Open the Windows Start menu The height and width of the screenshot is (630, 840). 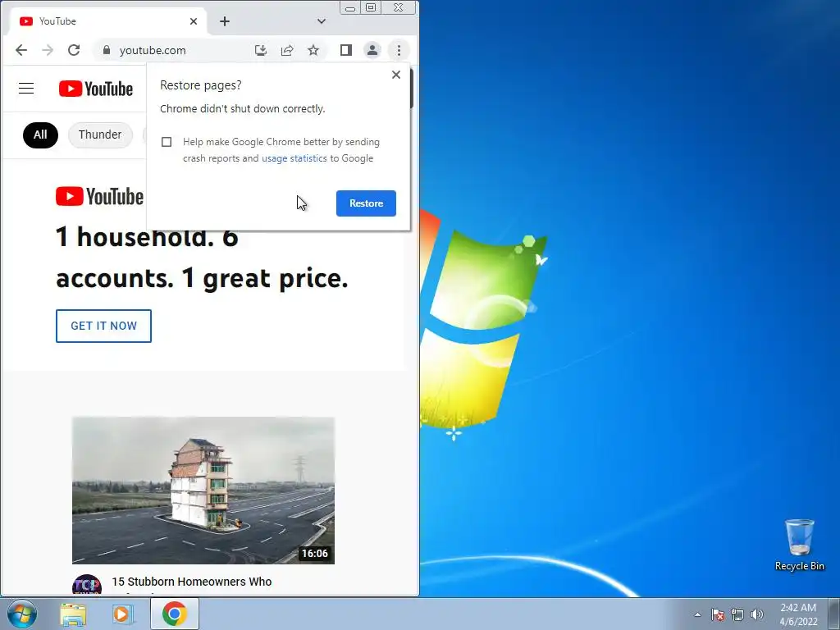[x=22, y=614]
